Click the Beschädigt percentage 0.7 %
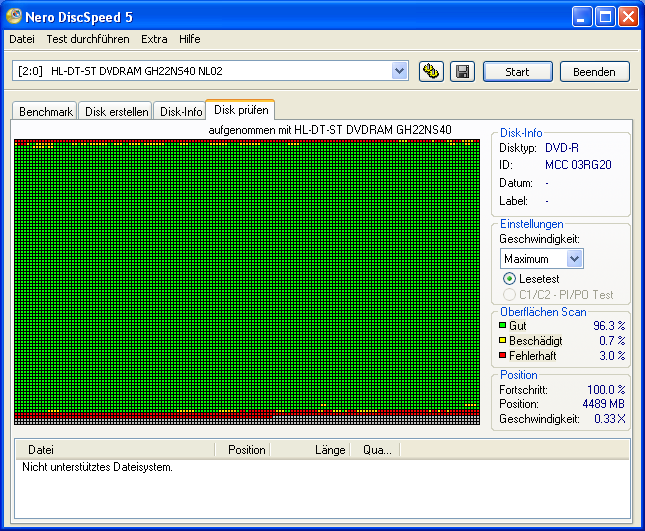This screenshot has width=645, height=531. pos(612,341)
